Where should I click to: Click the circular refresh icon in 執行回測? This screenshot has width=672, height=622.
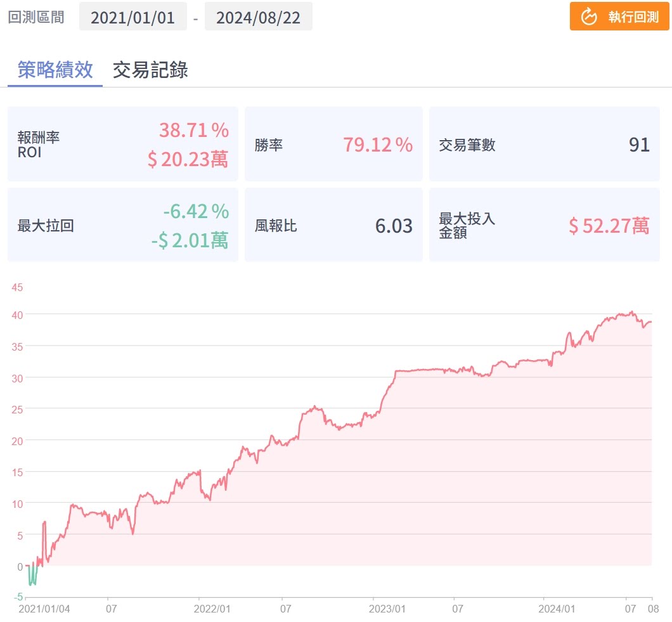[589, 16]
